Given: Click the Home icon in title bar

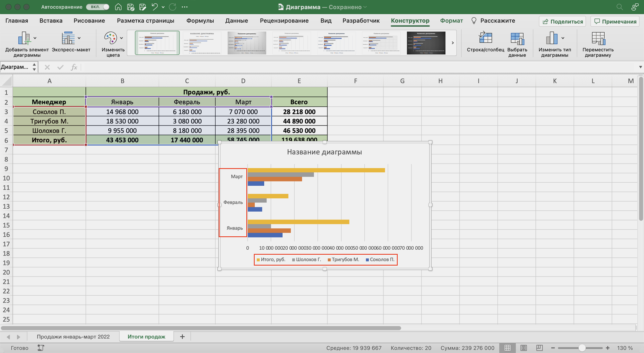Looking at the screenshot, I should (118, 7).
